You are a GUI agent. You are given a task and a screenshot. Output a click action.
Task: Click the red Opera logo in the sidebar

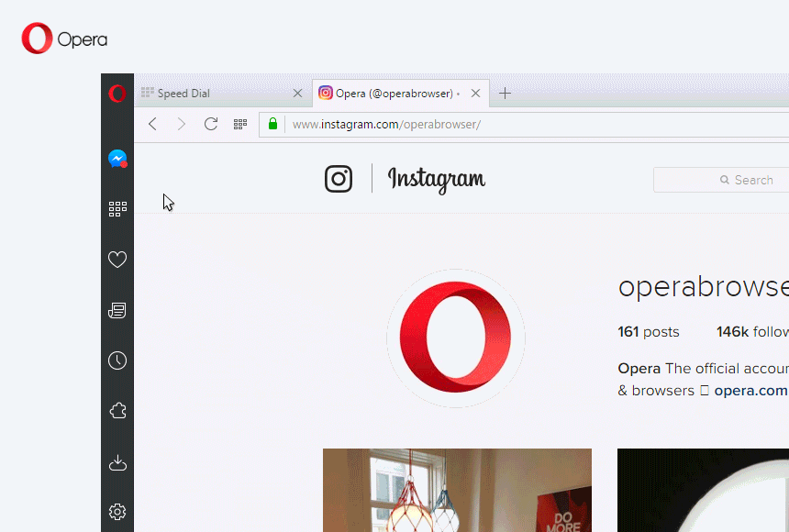(x=117, y=94)
